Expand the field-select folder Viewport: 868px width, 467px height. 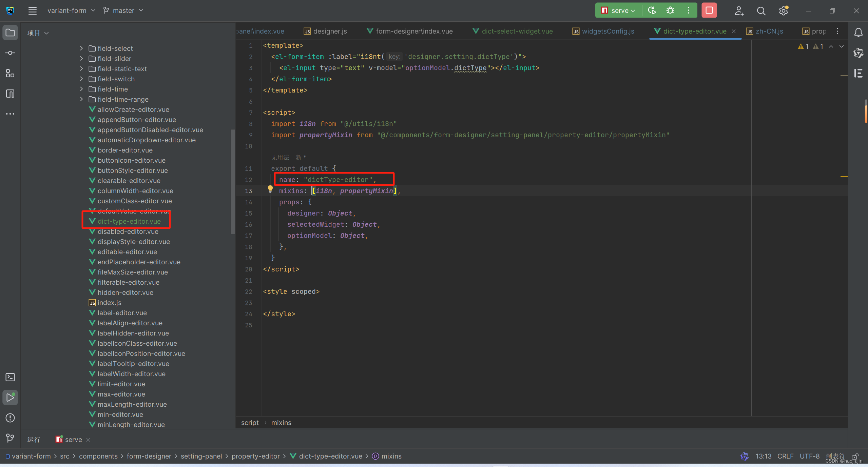81,48
